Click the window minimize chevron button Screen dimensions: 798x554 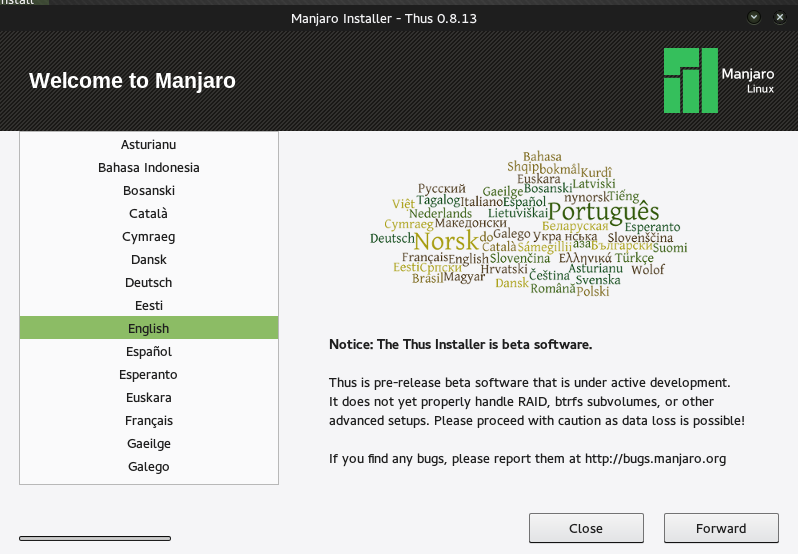(754, 18)
